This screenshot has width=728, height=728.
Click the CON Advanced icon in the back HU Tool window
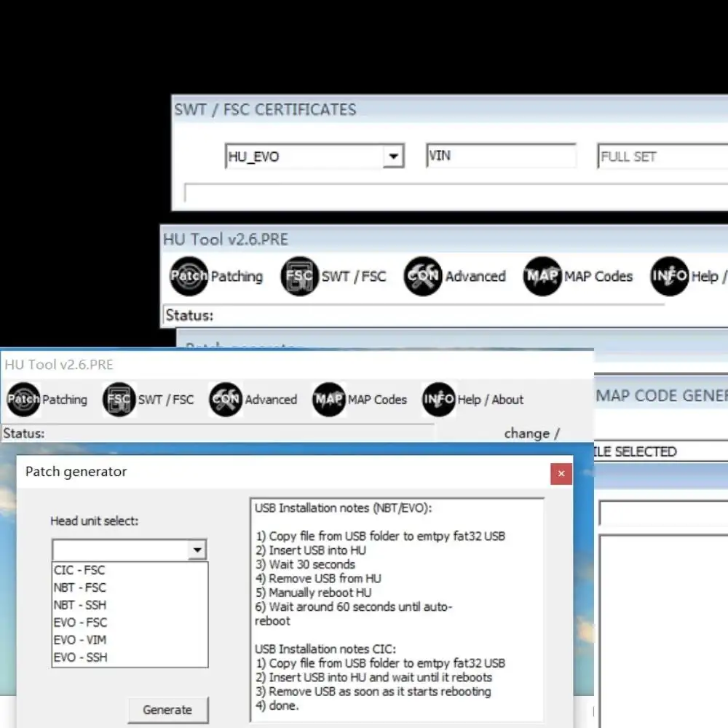(x=422, y=276)
